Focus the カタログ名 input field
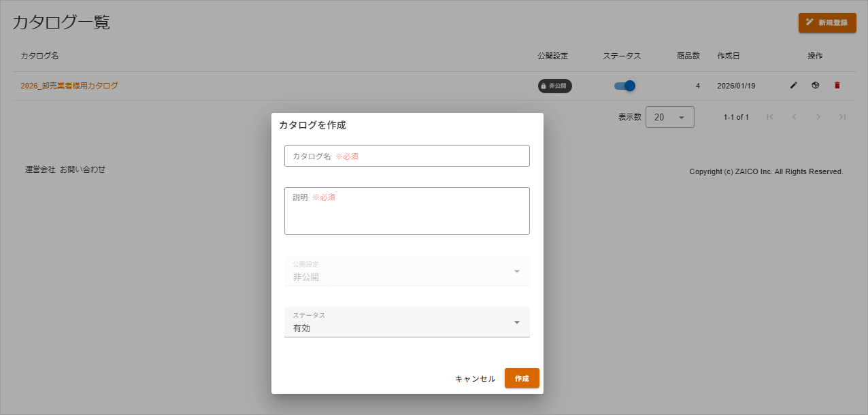 coord(407,156)
